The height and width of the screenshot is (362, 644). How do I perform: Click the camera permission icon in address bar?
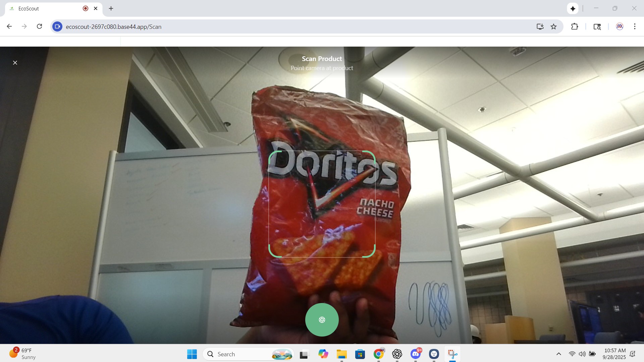57,26
